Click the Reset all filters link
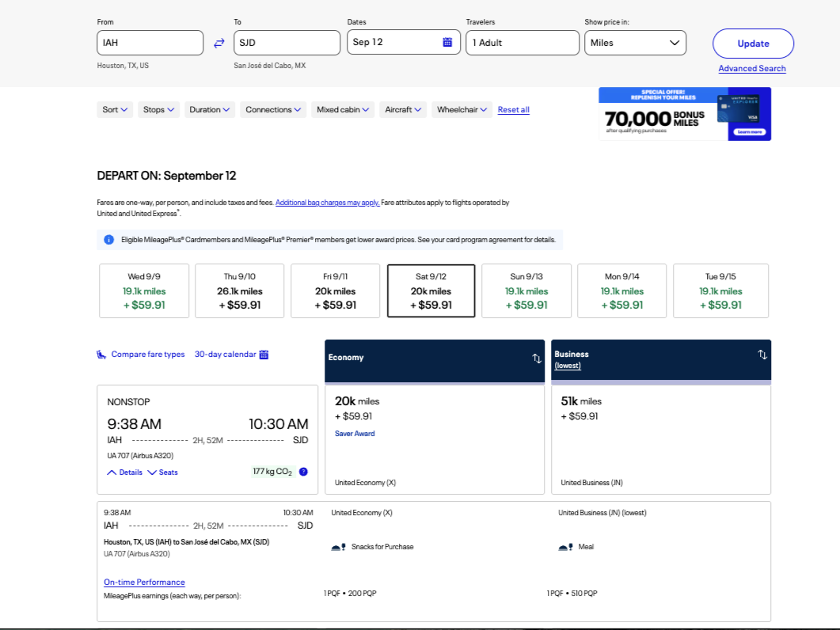 pos(513,110)
